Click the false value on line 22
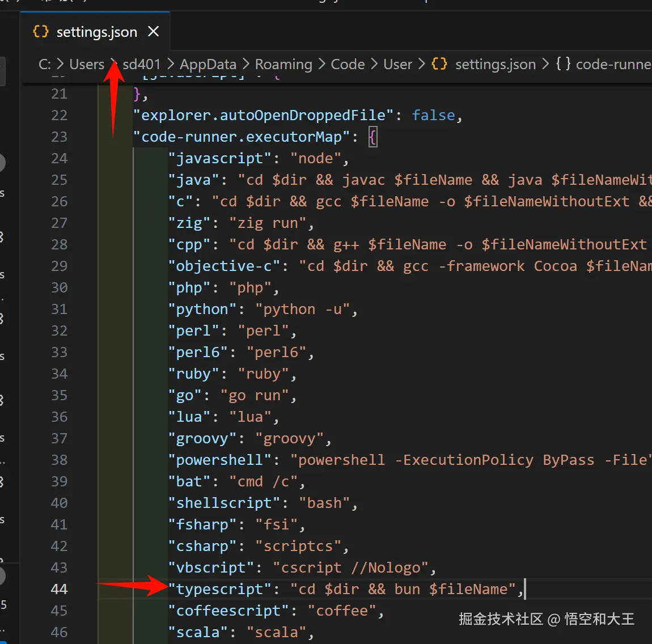Image resolution: width=652 pixels, height=644 pixels. (x=433, y=115)
